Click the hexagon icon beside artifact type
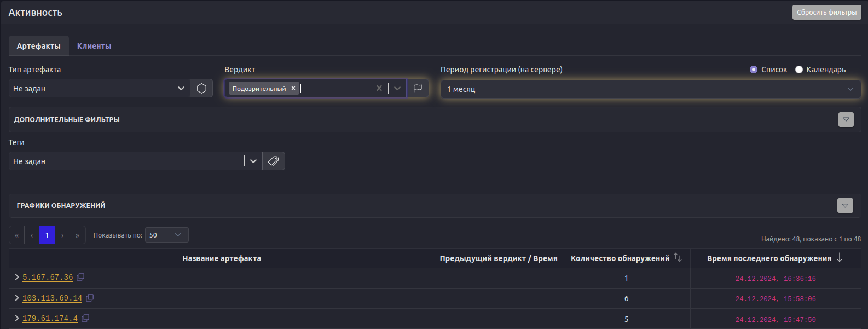Screen dimensions: 868x329 point(201,89)
